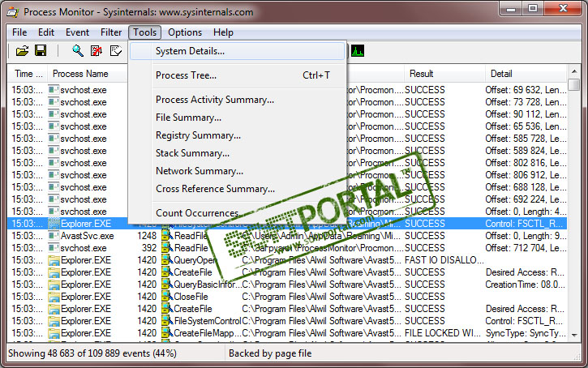Toggle Capture with the magnifier icon
The height and width of the screenshot is (368, 588).
pos(78,50)
